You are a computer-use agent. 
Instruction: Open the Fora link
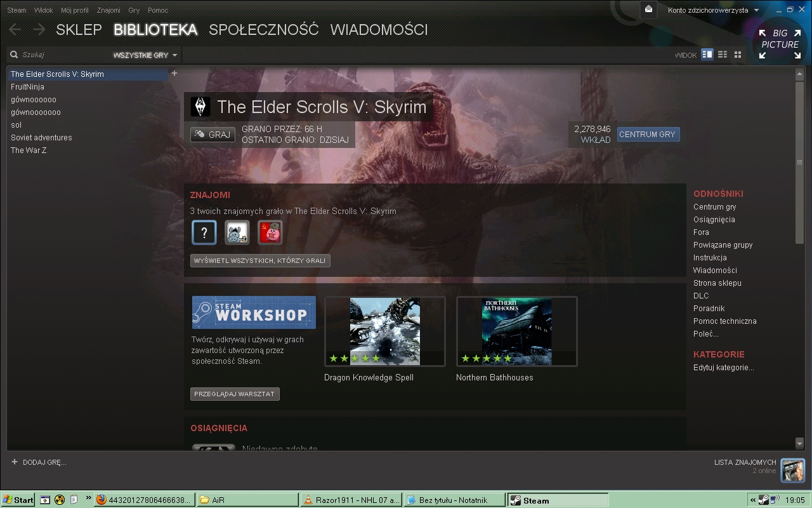701,232
